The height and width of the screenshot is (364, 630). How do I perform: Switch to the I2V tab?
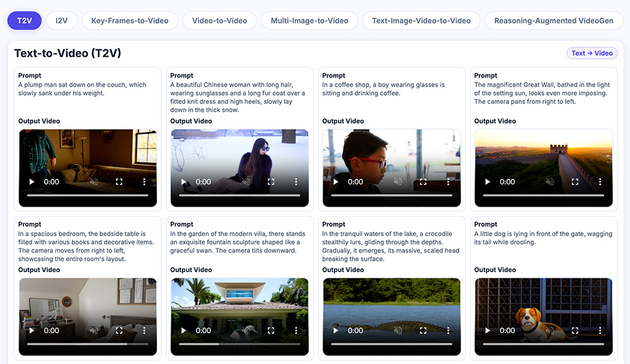pyautogui.click(x=61, y=21)
